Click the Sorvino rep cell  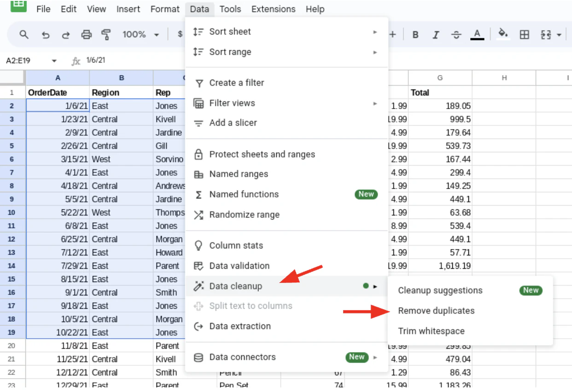coord(169,159)
